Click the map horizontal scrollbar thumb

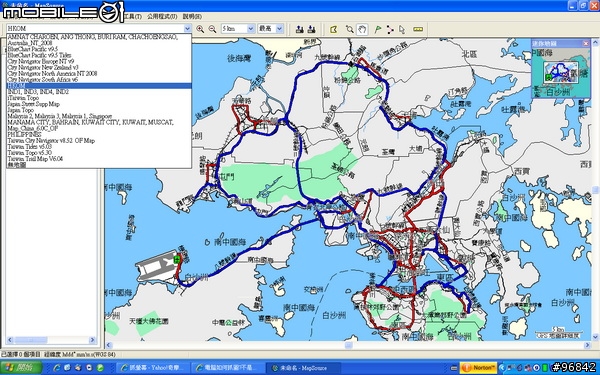click(x=348, y=345)
